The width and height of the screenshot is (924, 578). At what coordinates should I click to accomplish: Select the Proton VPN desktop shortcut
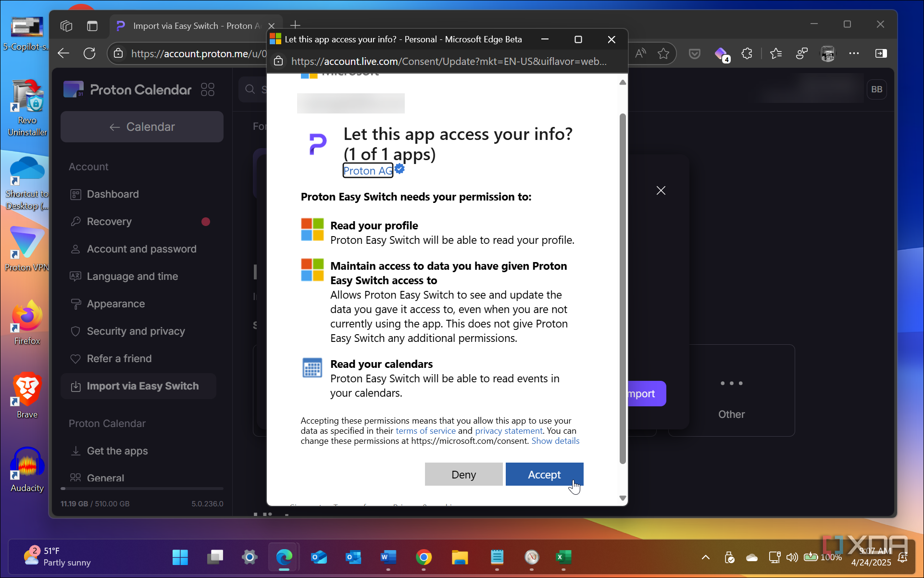pyautogui.click(x=27, y=249)
